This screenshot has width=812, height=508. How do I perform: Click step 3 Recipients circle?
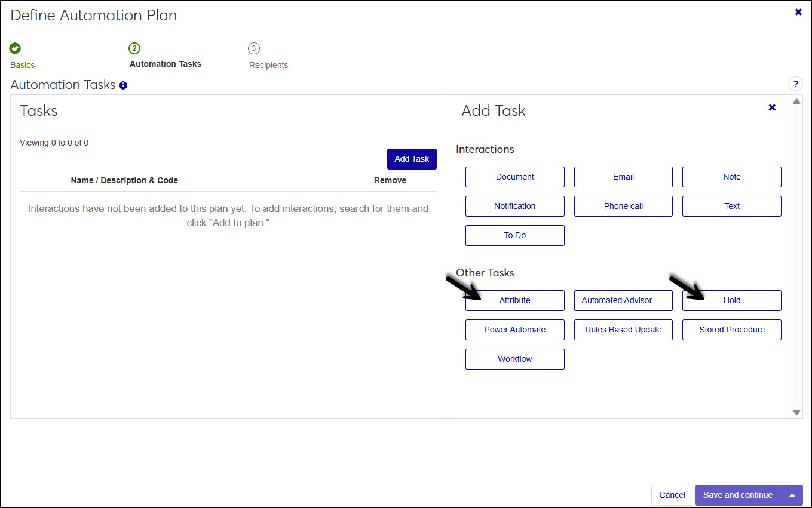click(x=254, y=48)
